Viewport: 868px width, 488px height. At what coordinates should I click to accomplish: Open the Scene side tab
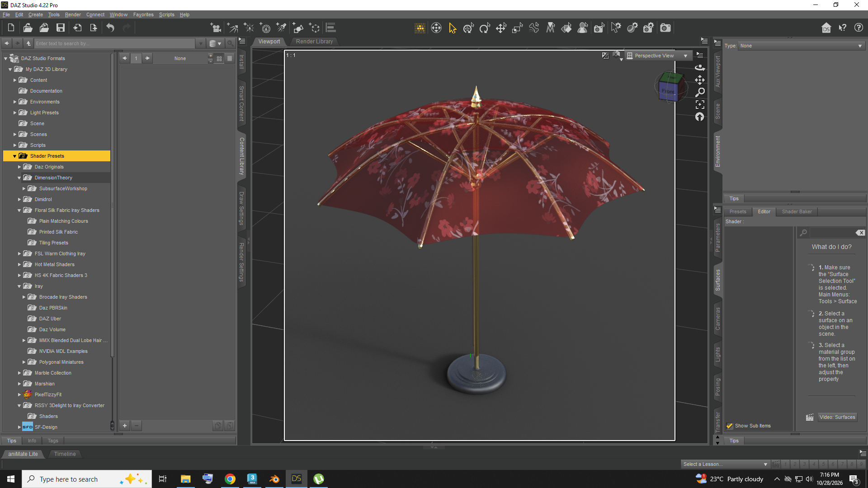(x=717, y=111)
